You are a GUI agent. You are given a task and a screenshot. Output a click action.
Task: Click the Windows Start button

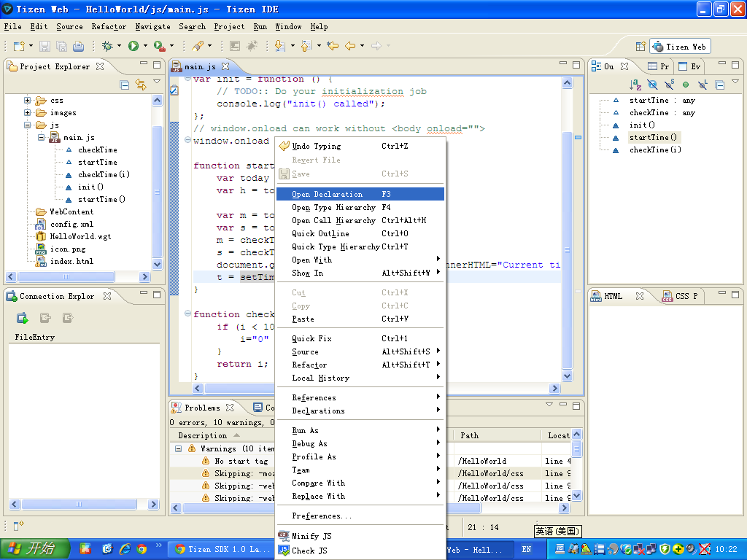(x=35, y=548)
